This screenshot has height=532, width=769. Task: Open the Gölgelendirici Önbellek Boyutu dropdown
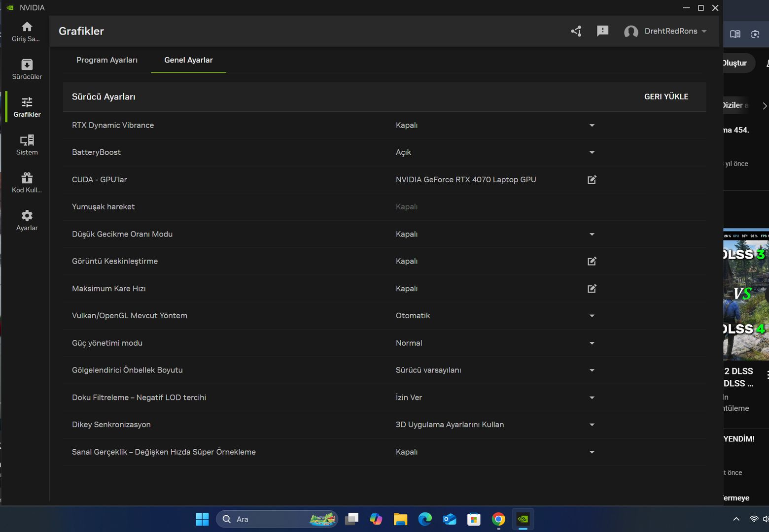pos(592,370)
